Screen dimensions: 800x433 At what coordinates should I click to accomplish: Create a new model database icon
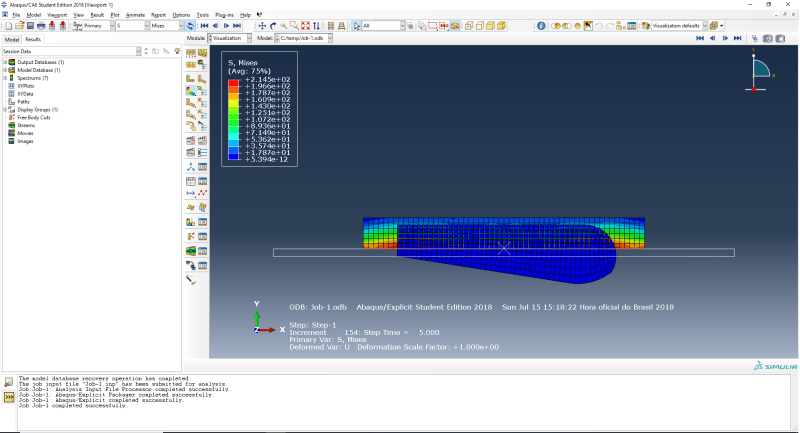[9, 26]
